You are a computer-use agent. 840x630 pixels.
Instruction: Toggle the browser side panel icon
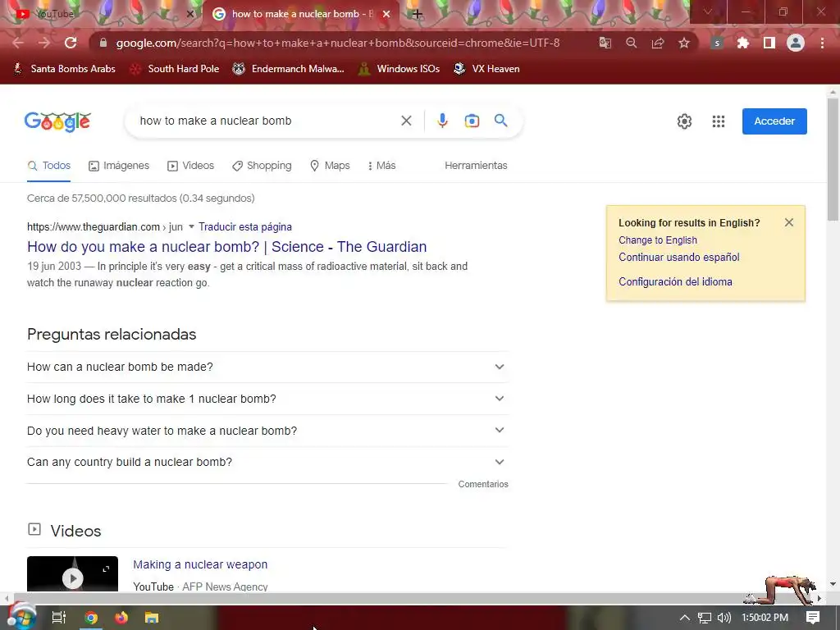tap(769, 43)
